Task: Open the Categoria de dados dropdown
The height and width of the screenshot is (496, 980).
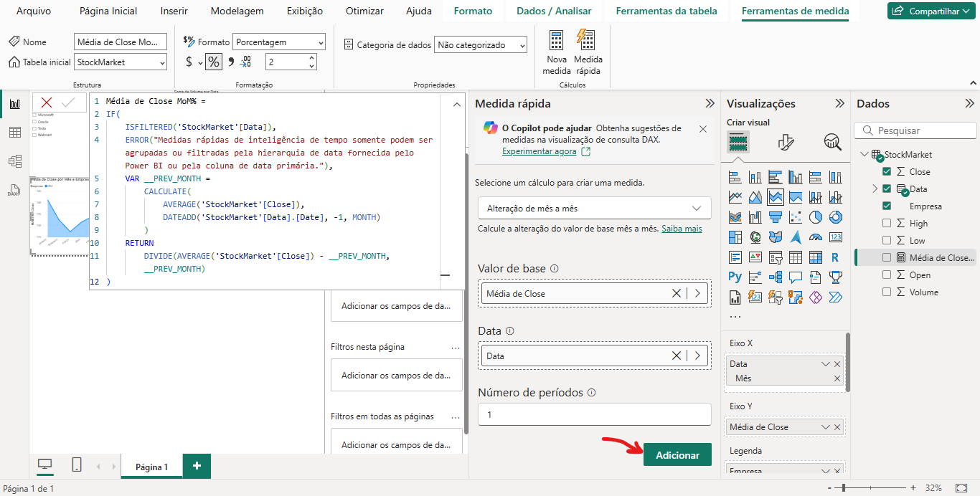Action: click(x=481, y=45)
